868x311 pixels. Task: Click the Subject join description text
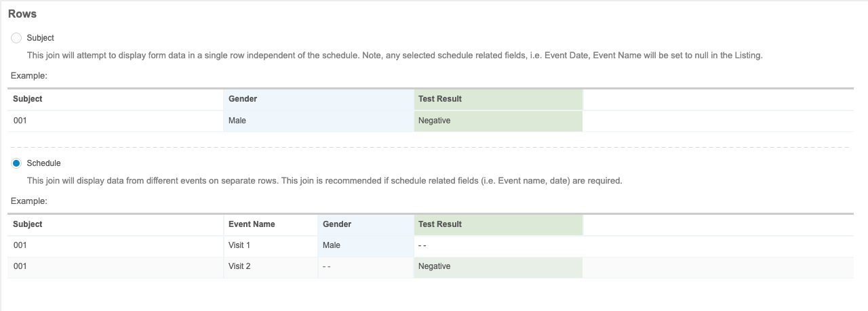(394, 56)
